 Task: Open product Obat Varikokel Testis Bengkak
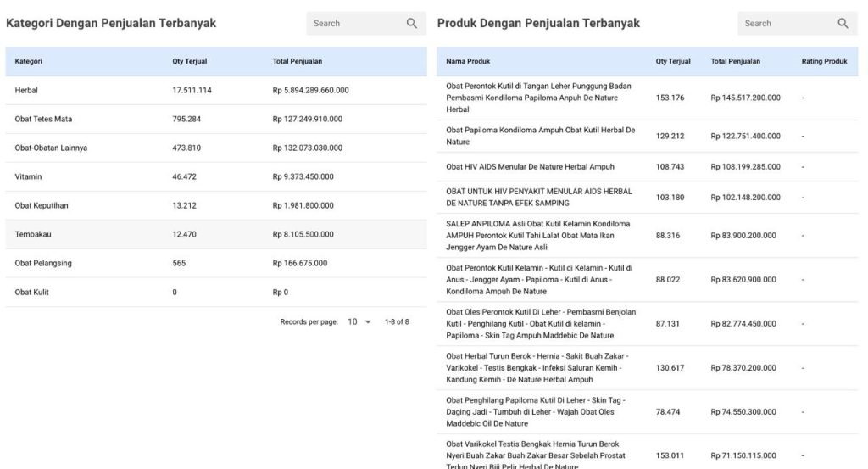pos(536,455)
